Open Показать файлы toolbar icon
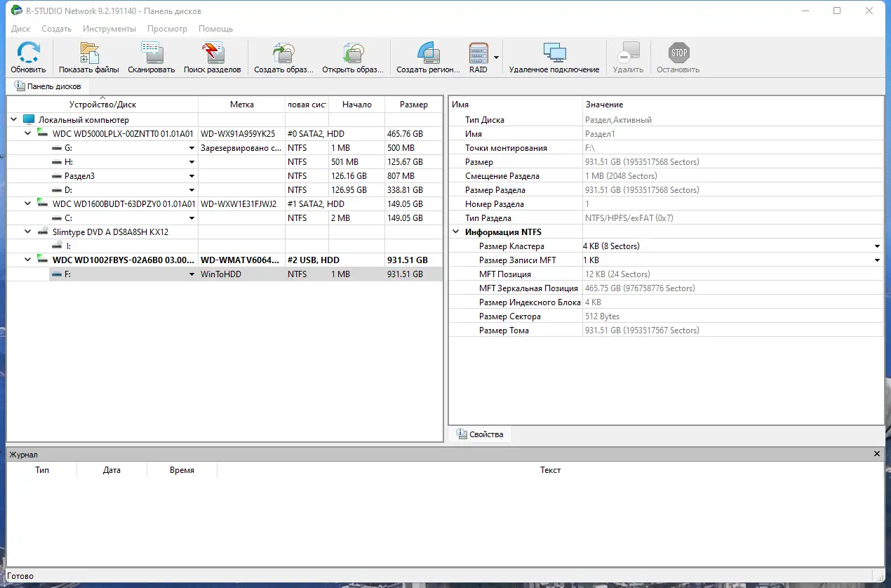Viewport: 891px width, 588px height. [x=89, y=53]
